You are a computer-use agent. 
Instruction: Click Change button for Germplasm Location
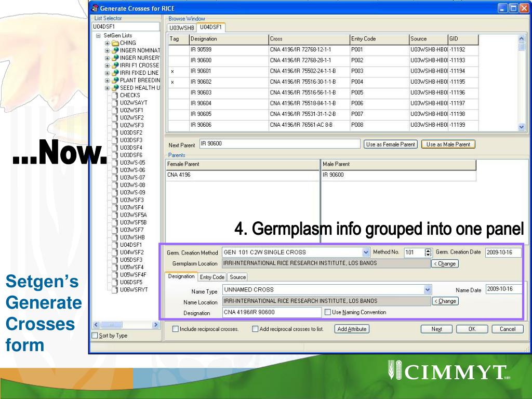pos(445,263)
